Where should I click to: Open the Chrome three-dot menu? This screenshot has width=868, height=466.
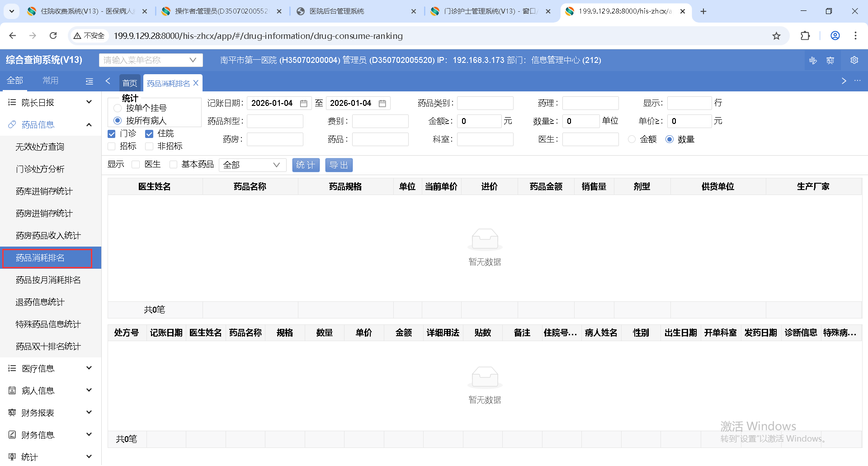click(x=855, y=36)
